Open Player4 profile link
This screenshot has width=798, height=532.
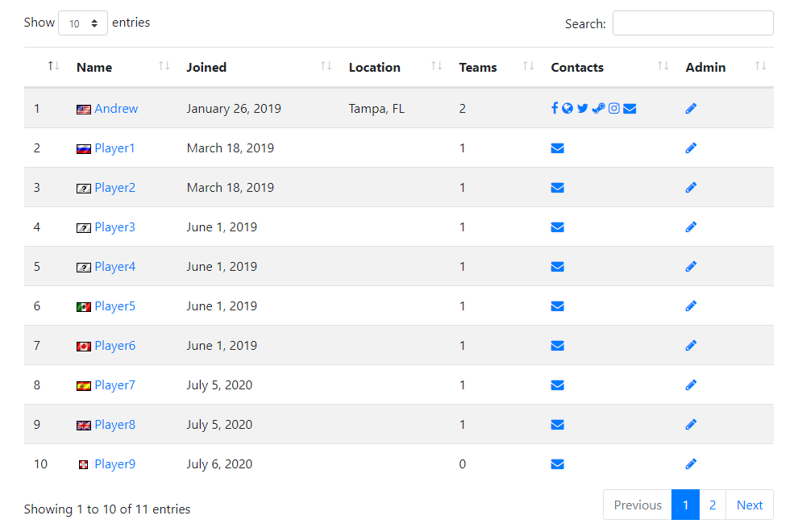115,266
